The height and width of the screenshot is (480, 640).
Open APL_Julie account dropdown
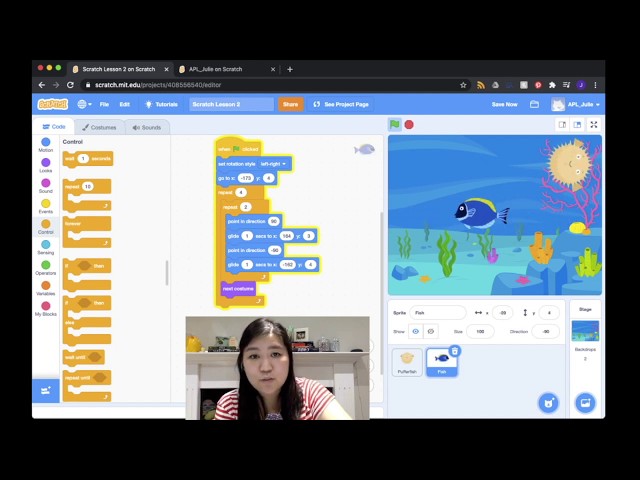coord(576,104)
